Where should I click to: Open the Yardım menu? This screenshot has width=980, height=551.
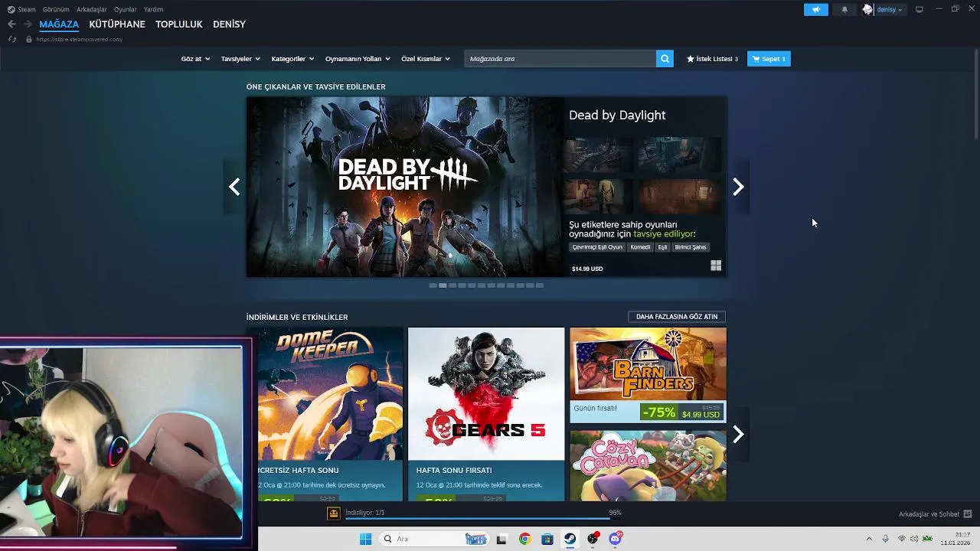click(153, 9)
